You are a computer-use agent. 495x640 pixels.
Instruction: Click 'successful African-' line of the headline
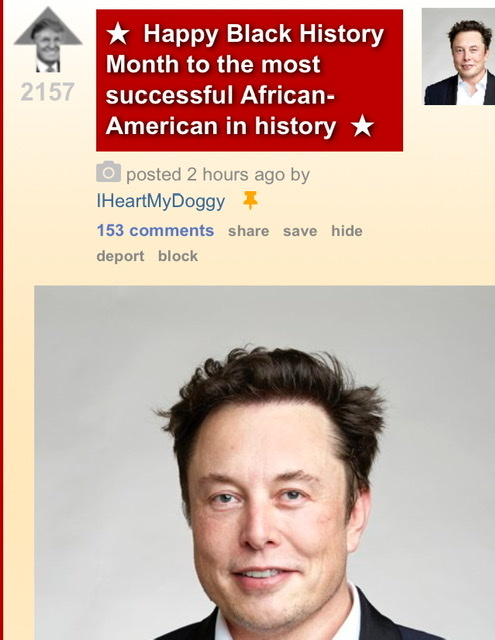pyautogui.click(x=220, y=95)
